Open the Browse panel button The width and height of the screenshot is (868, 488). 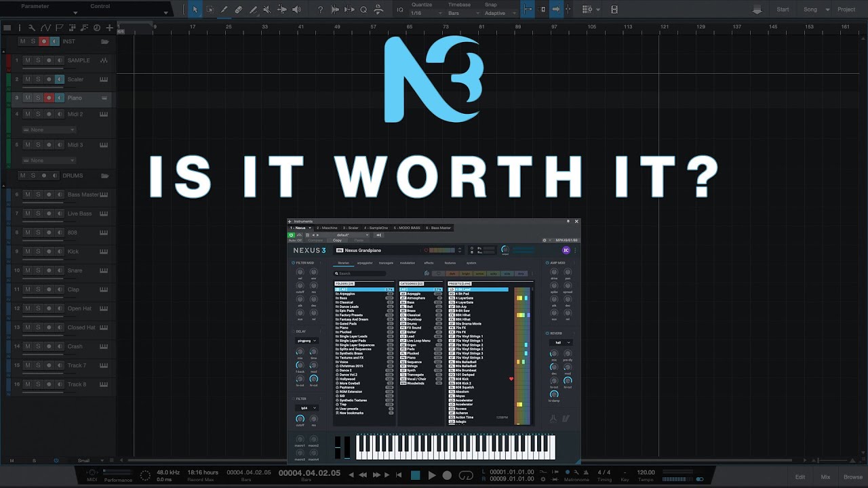tap(853, 477)
